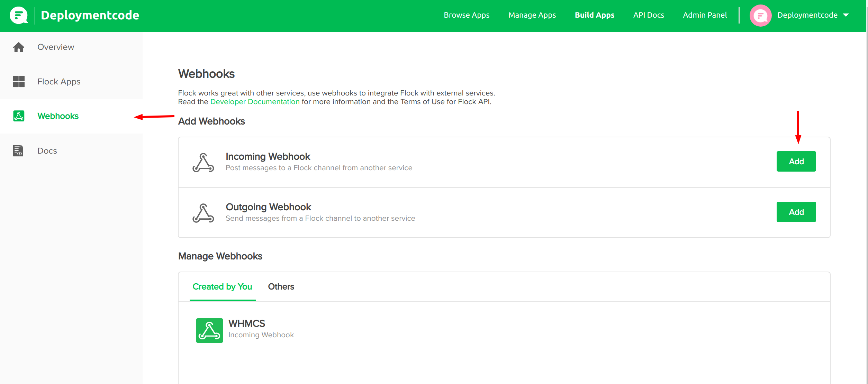
Task: Open the WHMCS webhook entry name
Action: [x=247, y=323]
